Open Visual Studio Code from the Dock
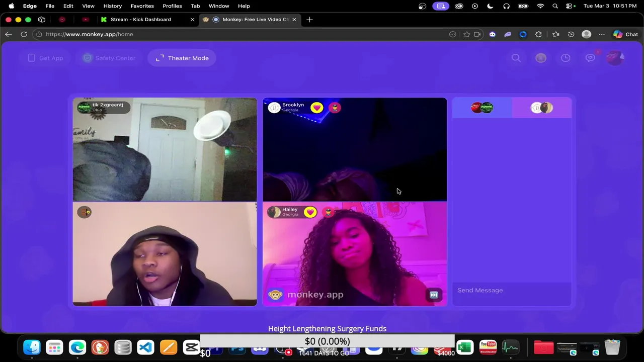This screenshot has width=644, height=362. [x=145, y=347]
